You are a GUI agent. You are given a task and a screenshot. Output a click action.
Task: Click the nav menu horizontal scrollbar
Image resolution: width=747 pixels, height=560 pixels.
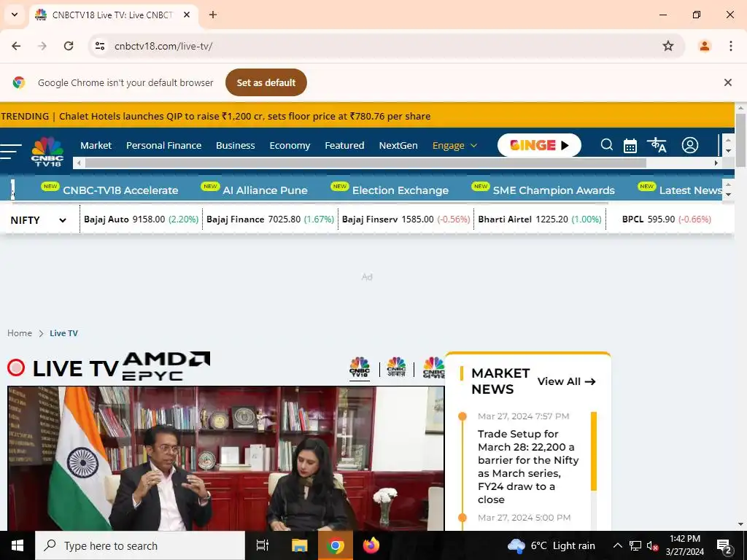[x=365, y=163]
